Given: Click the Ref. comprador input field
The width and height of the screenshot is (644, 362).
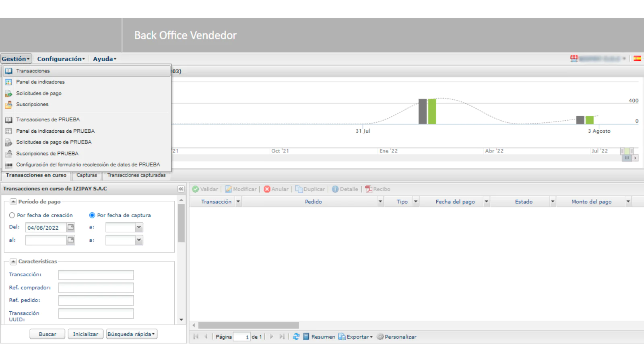Looking at the screenshot, I should (96, 288).
